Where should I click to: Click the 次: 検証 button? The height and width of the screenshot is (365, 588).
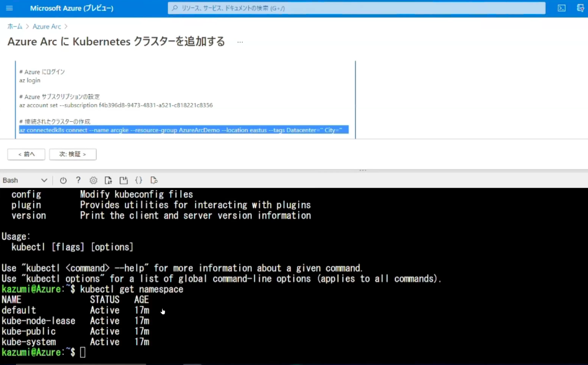coord(72,154)
